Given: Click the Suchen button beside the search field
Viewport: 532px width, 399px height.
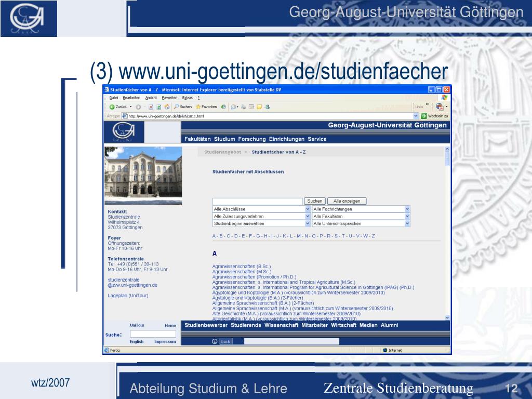Looking at the screenshot, I should [x=314, y=201].
